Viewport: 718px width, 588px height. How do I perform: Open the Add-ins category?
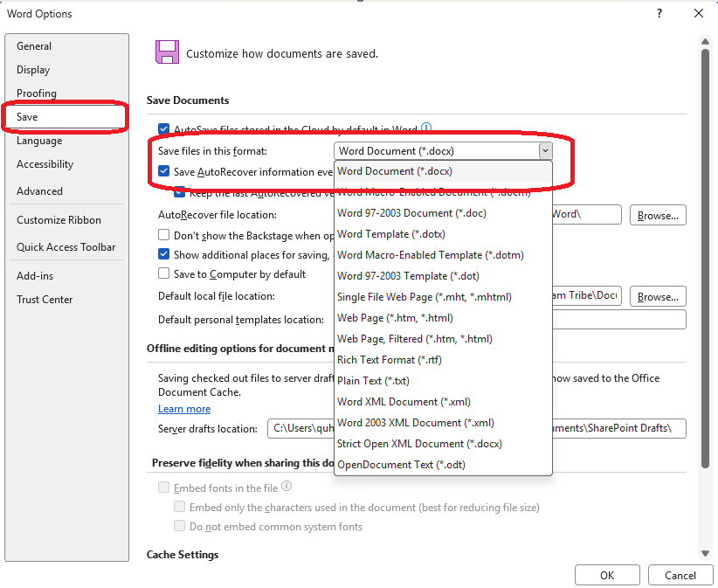[x=66, y=276]
